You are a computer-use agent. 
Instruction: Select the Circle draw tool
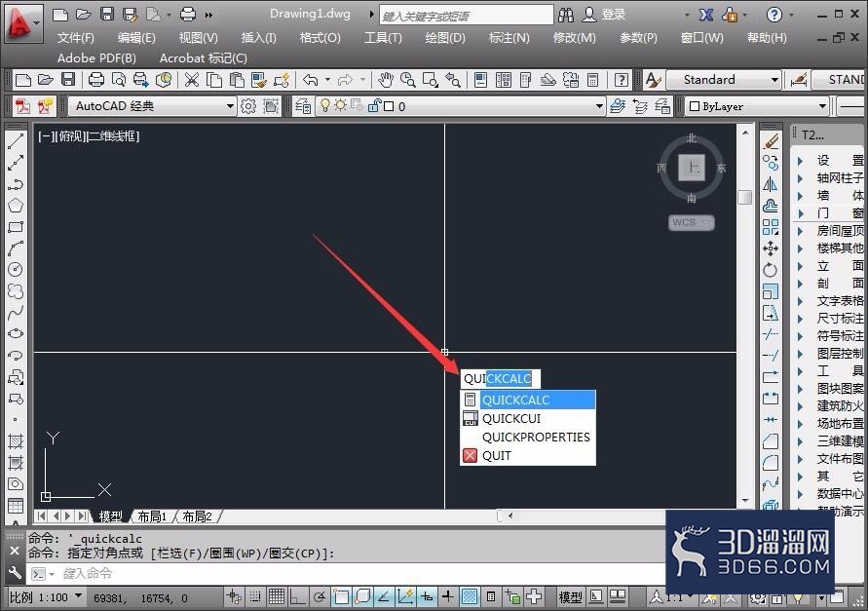[16, 270]
